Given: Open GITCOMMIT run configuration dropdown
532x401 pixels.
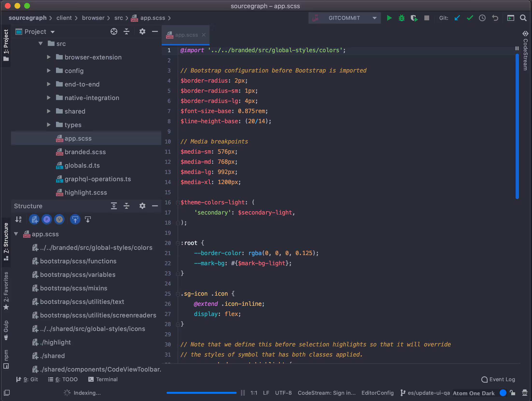Looking at the screenshot, I should pyautogui.click(x=375, y=18).
